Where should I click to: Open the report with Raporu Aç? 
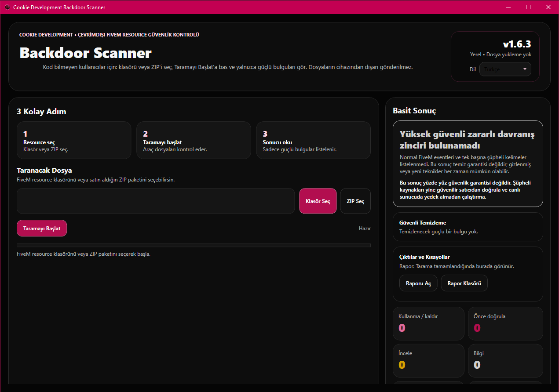[418, 283]
